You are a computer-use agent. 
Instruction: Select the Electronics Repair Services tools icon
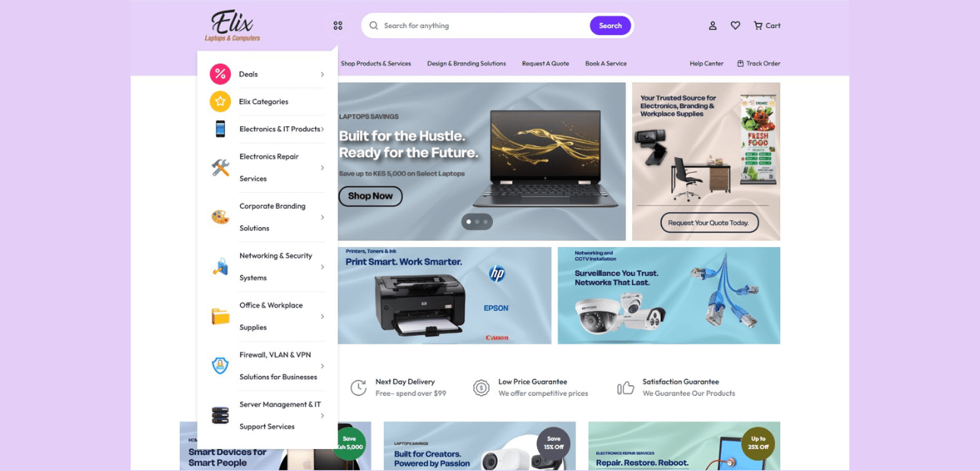click(220, 167)
